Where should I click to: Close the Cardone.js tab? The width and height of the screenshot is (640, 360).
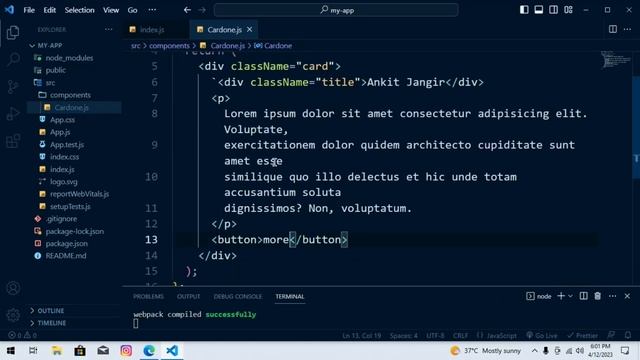249,29
